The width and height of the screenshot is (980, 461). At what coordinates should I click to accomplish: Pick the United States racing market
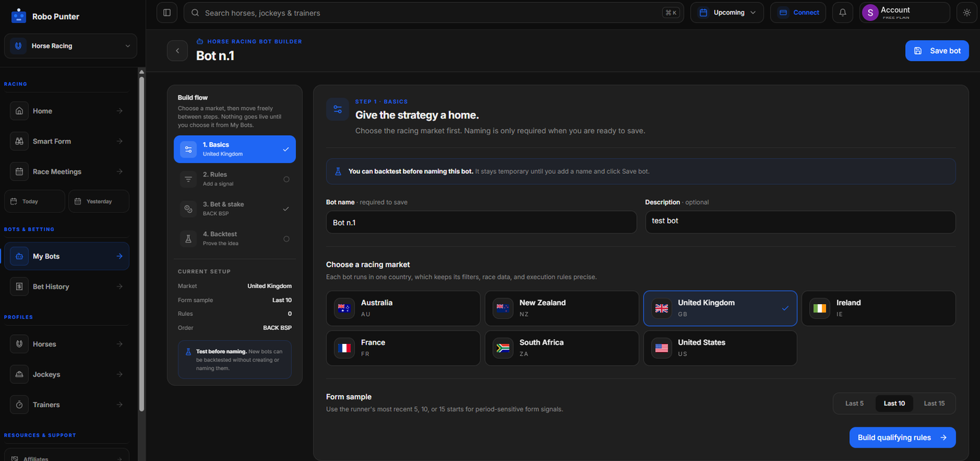coord(720,348)
